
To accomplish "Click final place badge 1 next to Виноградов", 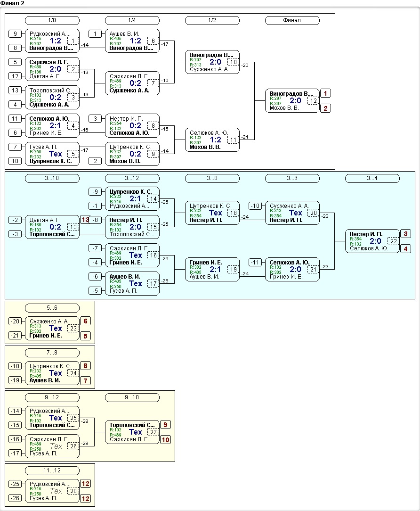I will (325, 93).
